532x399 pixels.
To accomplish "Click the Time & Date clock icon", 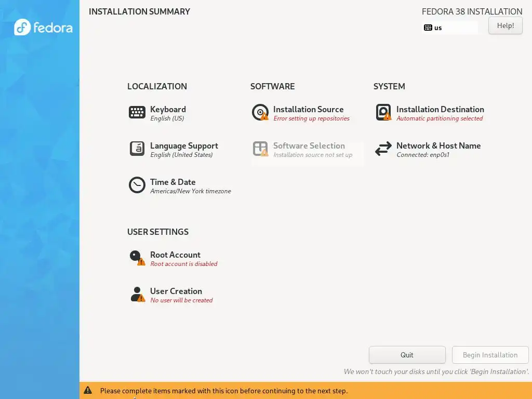I will click(137, 185).
